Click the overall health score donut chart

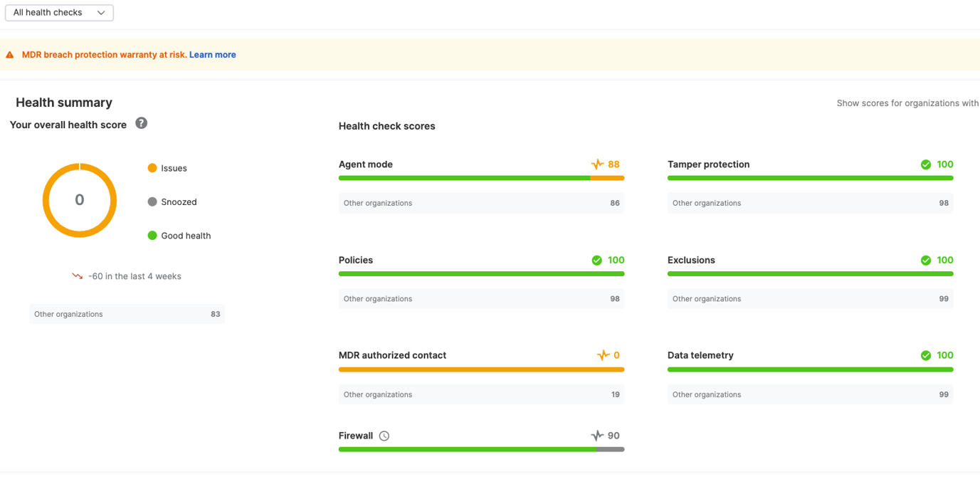tap(80, 200)
